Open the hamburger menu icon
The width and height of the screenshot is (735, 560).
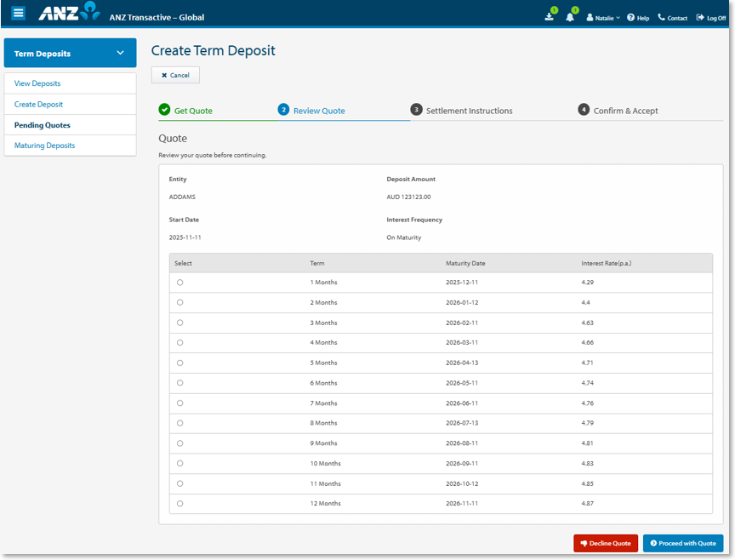pyautogui.click(x=18, y=14)
